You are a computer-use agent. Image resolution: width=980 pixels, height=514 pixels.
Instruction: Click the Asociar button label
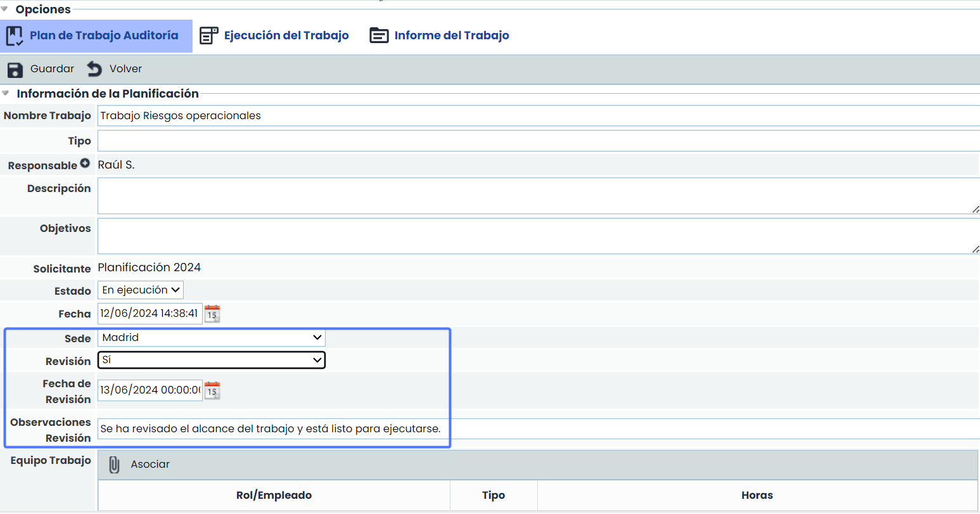(x=150, y=465)
